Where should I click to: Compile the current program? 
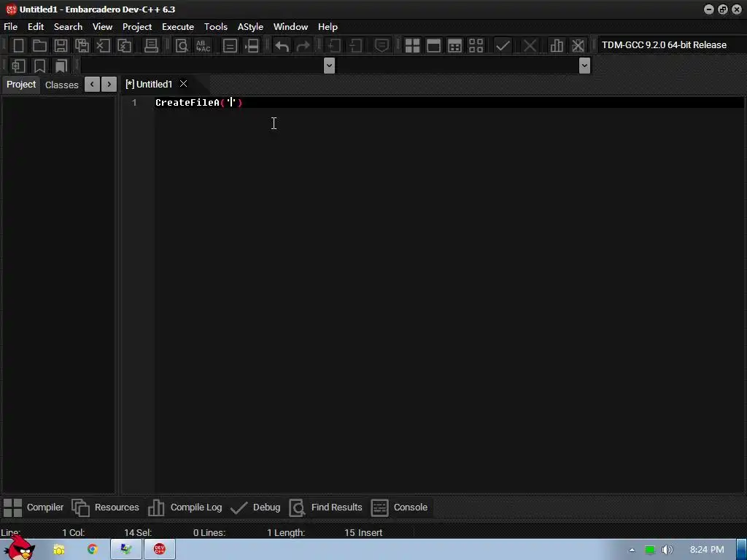tap(412, 46)
